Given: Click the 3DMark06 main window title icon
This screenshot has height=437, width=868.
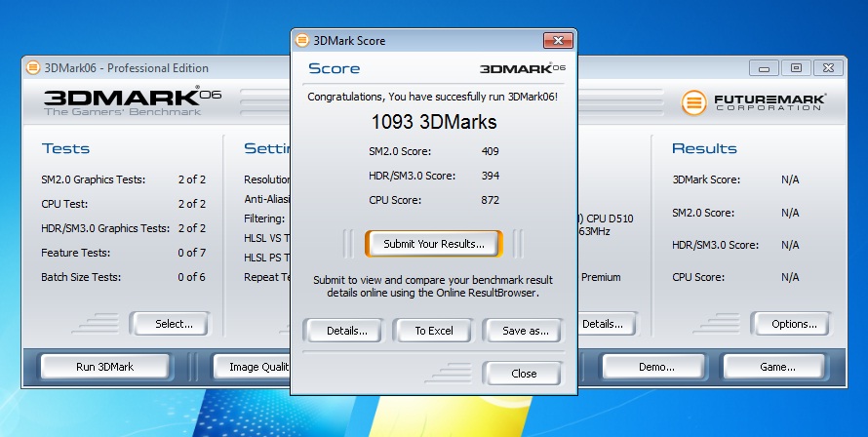Looking at the screenshot, I should (x=33, y=68).
